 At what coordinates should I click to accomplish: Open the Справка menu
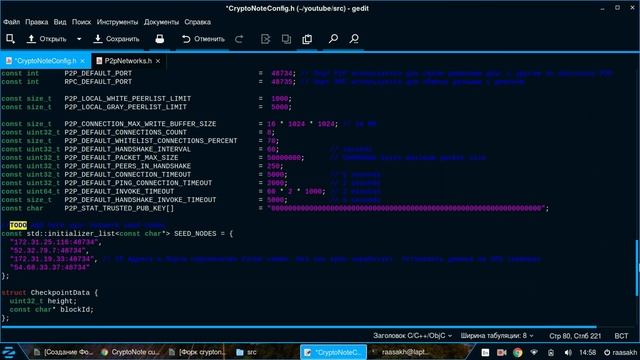coord(198,22)
